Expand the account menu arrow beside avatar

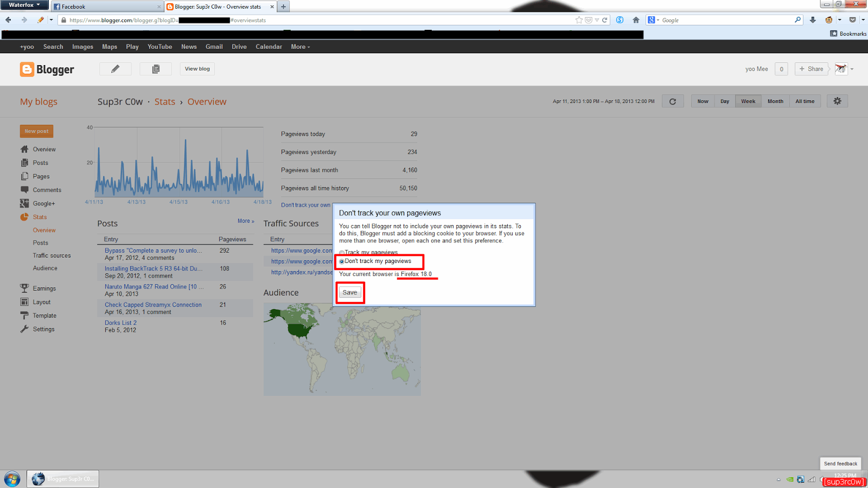(x=852, y=69)
